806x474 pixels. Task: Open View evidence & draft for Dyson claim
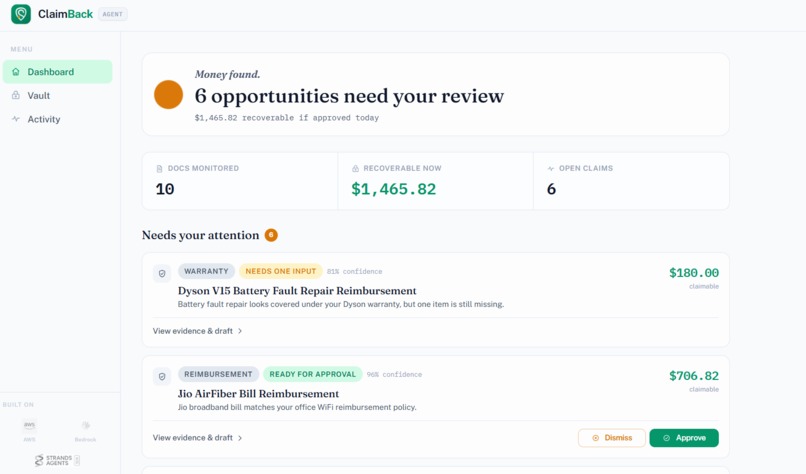click(x=193, y=331)
